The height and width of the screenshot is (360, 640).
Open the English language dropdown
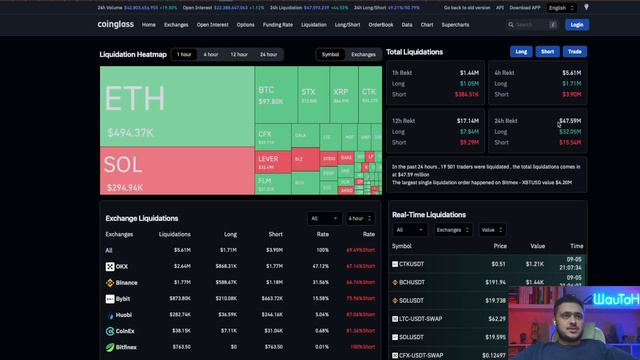click(562, 8)
